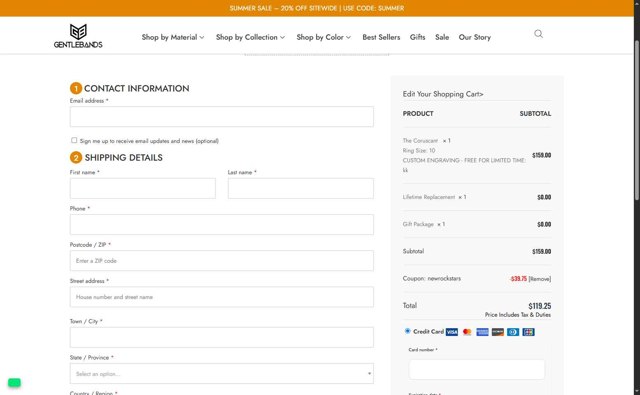This screenshot has height=395, width=640.
Task: Click the Street address field
Action: coord(222,297)
